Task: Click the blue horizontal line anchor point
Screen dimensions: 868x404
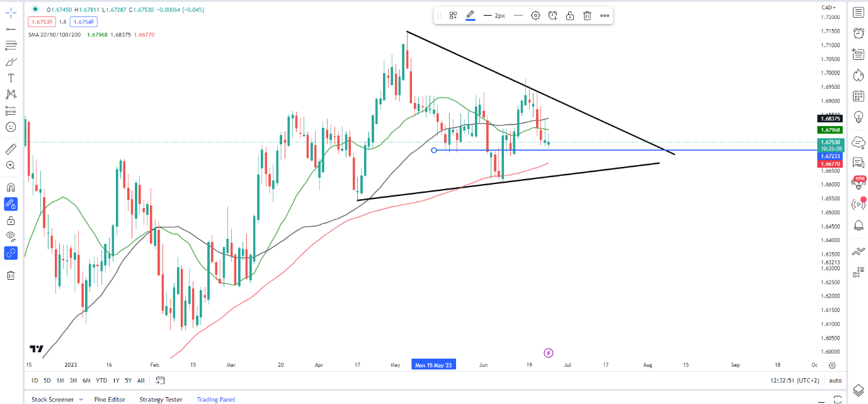Action: point(434,150)
